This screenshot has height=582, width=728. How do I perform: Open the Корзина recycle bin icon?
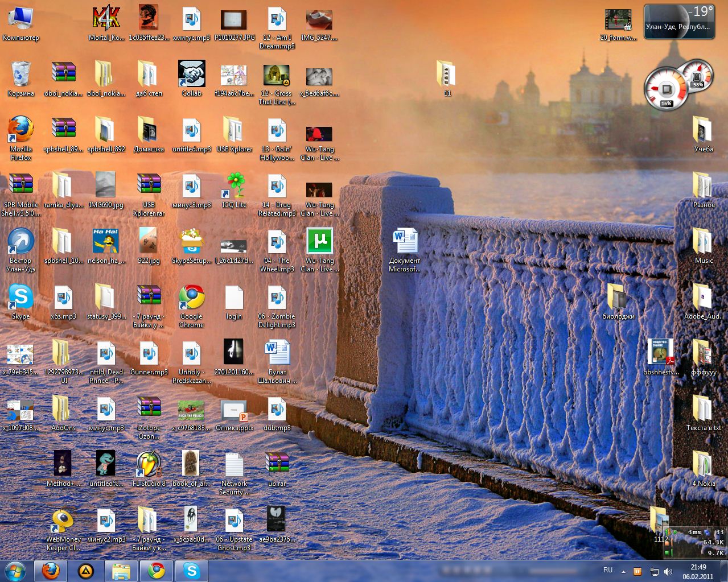[20, 75]
